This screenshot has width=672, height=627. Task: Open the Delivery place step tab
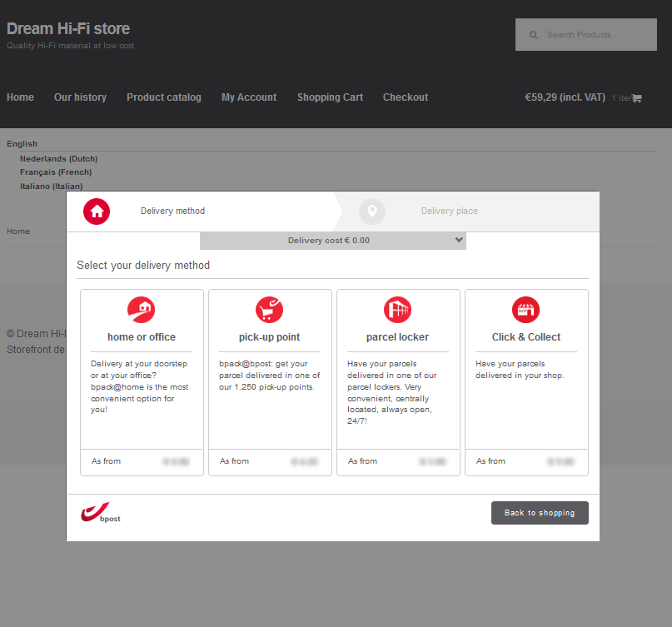449,211
